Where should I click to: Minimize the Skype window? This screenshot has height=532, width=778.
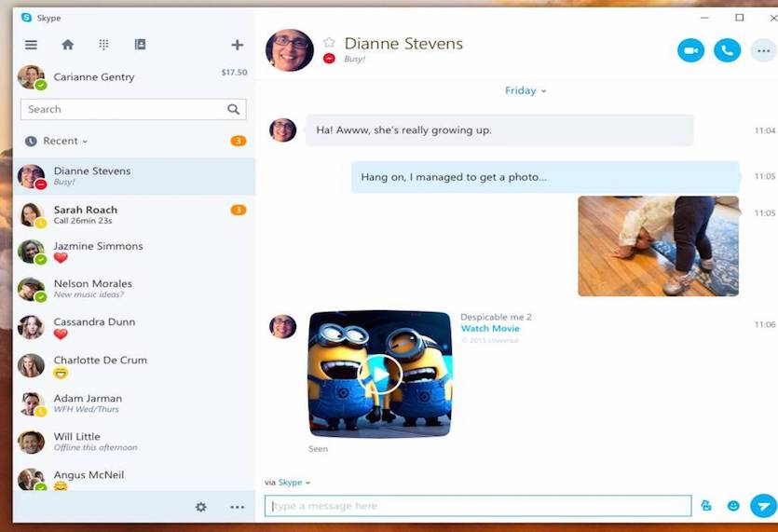[x=704, y=18]
